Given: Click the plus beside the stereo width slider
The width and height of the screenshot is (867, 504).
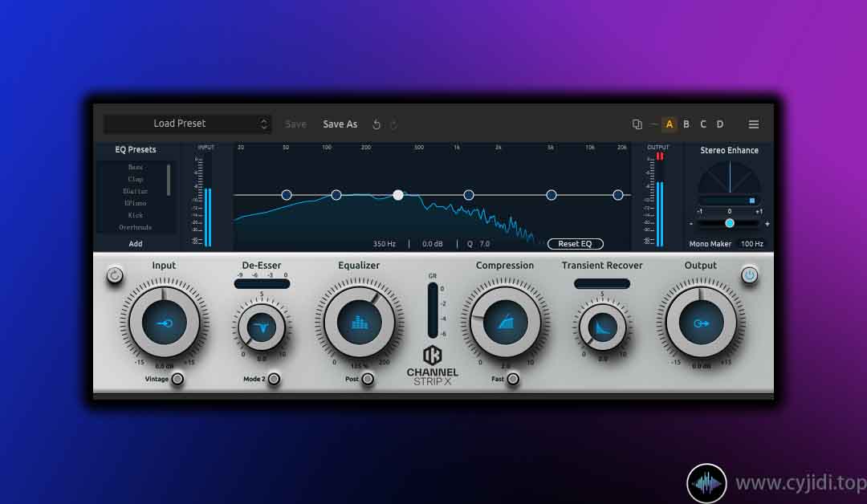Looking at the screenshot, I should point(767,224).
